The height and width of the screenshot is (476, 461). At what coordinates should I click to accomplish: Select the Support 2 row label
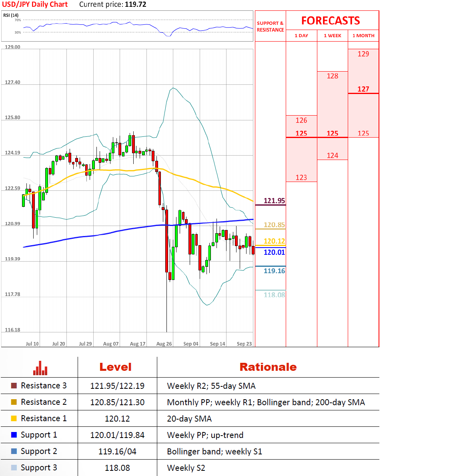pyautogui.click(x=39, y=452)
